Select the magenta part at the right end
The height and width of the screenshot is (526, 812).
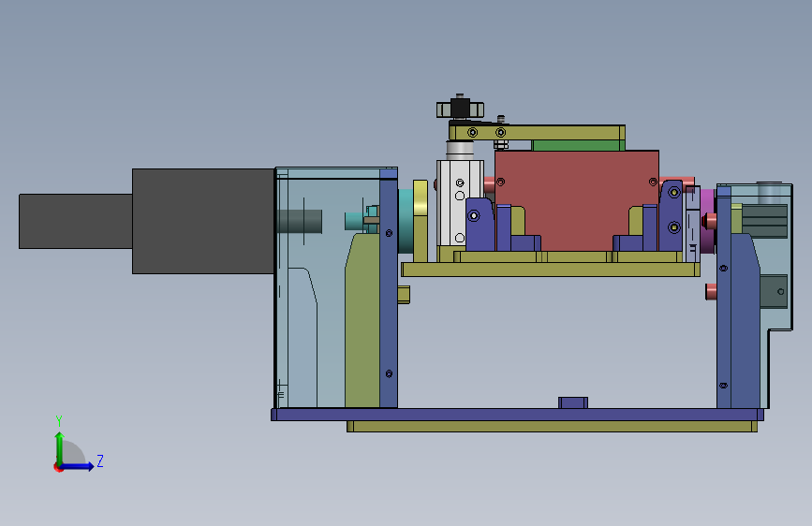coord(707,221)
